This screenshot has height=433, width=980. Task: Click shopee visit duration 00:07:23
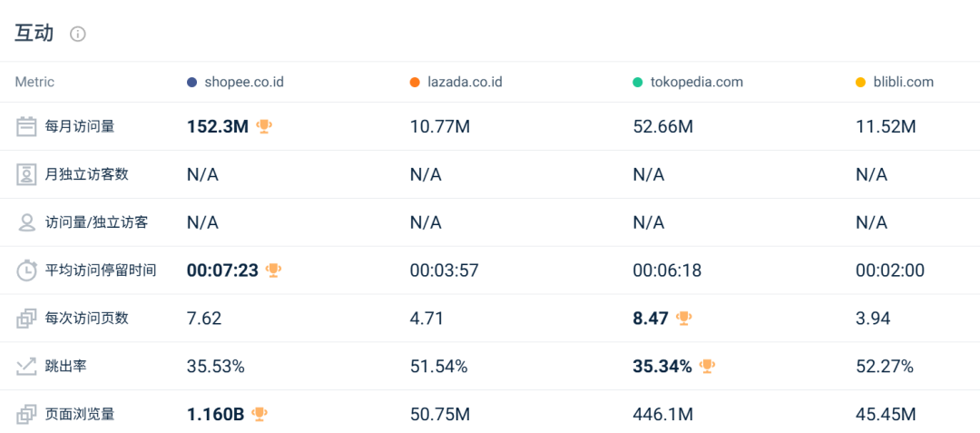222,271
